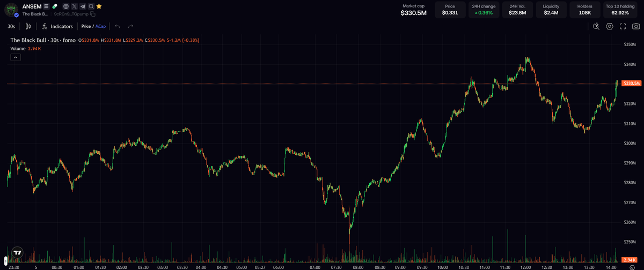Click the green pill pump icon
Screen dimensions: 644x270
55,6
